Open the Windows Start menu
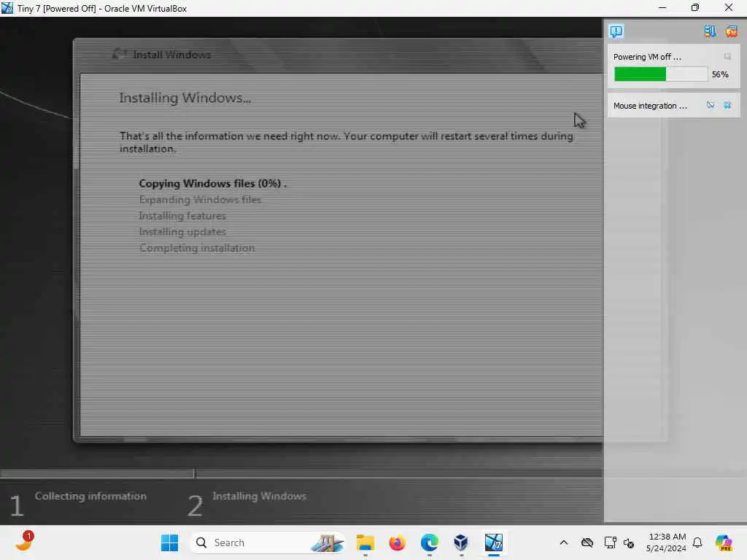747x560 pixels. 169,542
